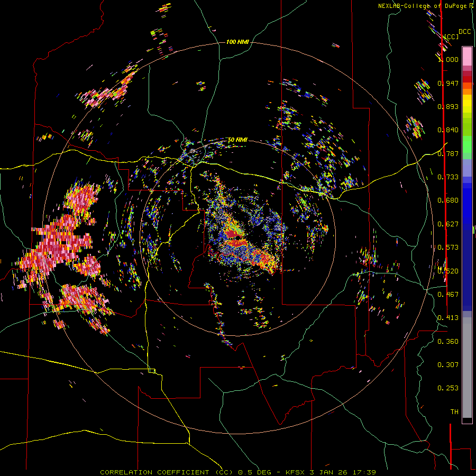Select the 0.253 color bar value

click(448, 388)
